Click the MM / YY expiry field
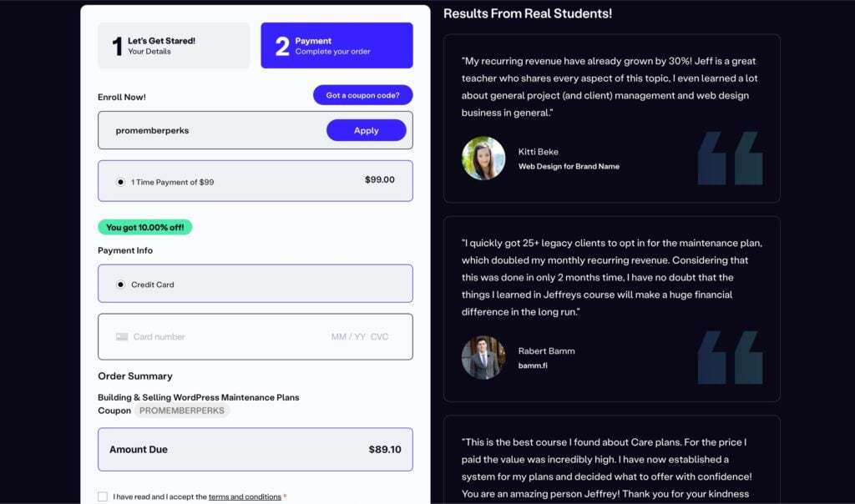 point(348,337)
